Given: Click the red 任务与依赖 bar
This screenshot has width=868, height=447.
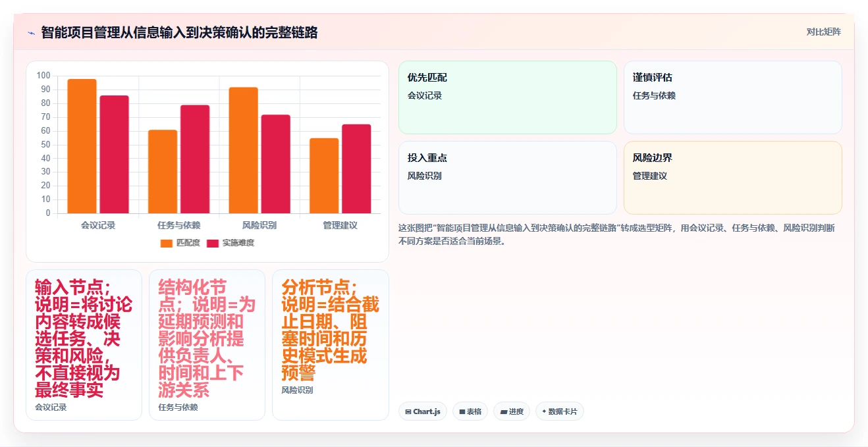Looking at the screenshot, I should [195, 159].
